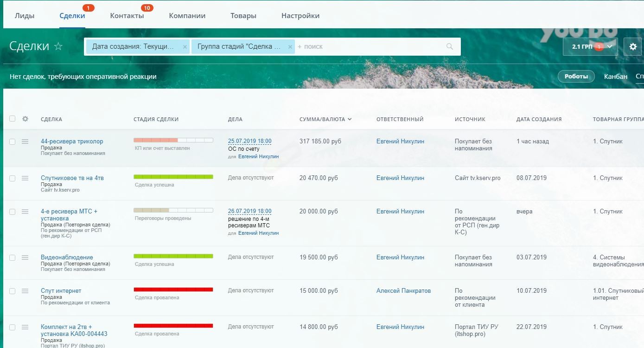Image resolution: width=644 pixels, height=348 pixels.
Task: Click 'Портал ТИУ РУ (itshop.pro)' in Источник column
Action: coord(477,331)
